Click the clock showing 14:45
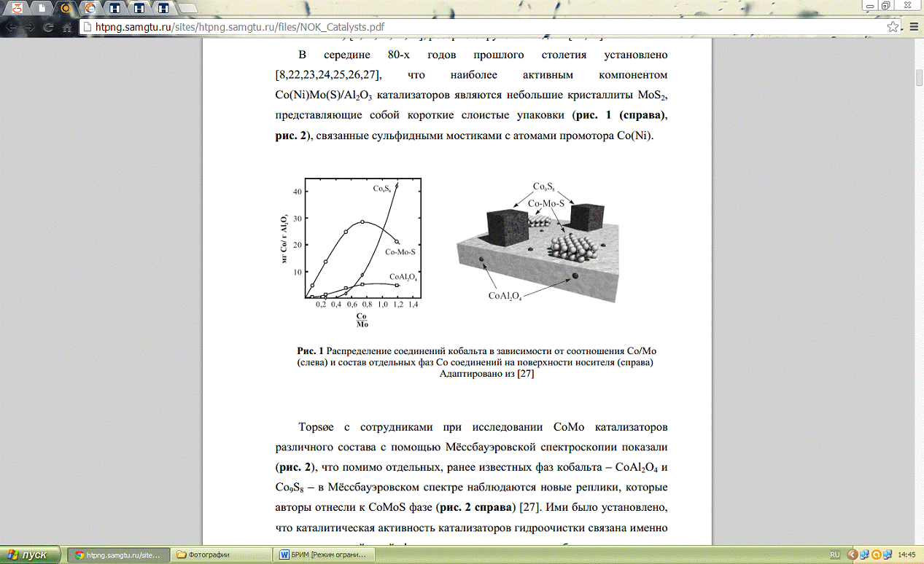Screen dimensions: 924x564 click(x=906, y=555)
